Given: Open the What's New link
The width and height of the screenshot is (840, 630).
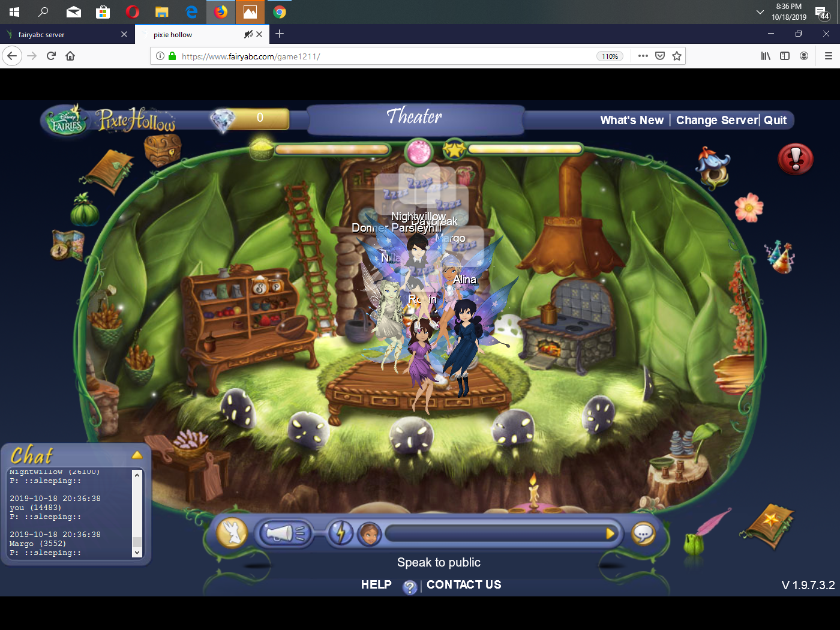Looking at the screenshot, I should 631,120.
